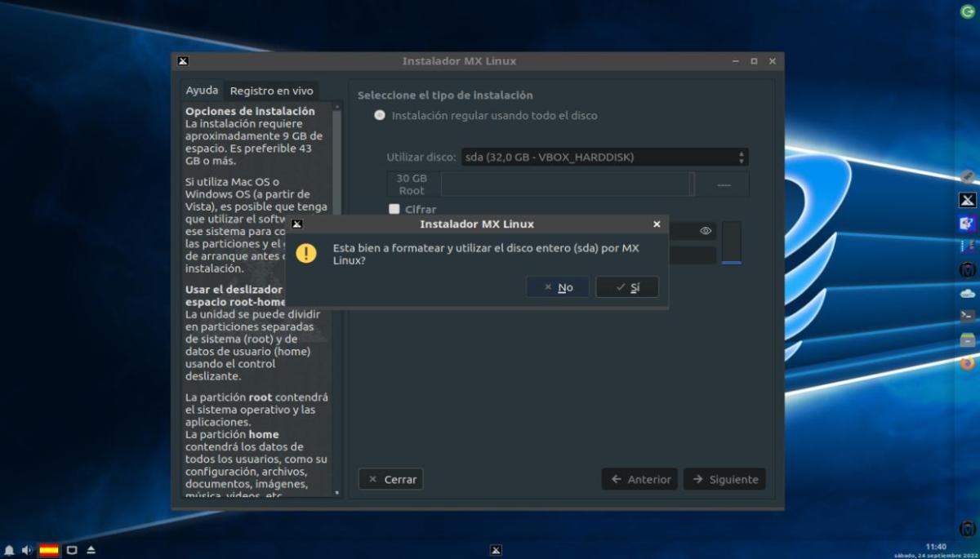
Task: Open the terminal from the side dock
Action: click(x=967, y=316)
